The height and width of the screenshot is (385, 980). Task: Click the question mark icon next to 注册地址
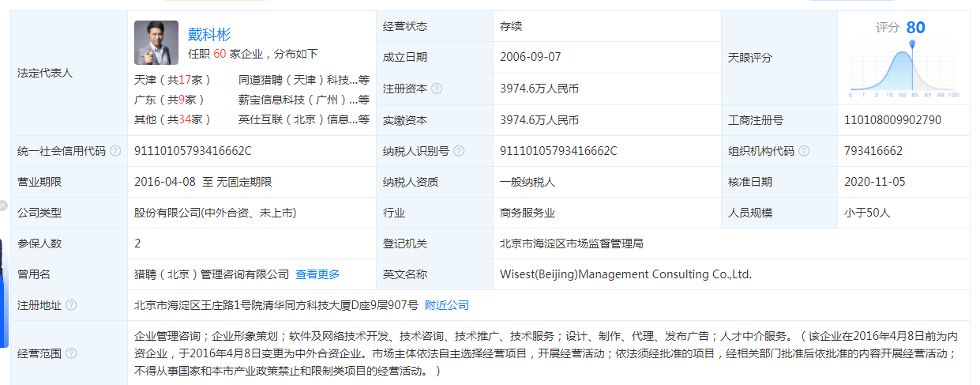coord(71,305)
